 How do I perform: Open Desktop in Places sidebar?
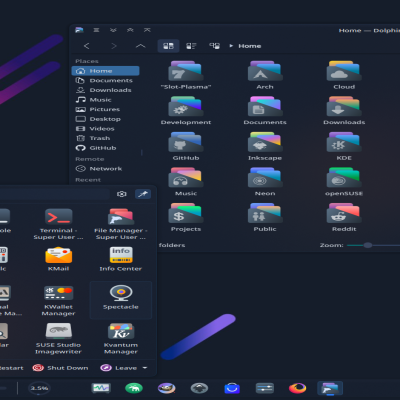[106, 119]
